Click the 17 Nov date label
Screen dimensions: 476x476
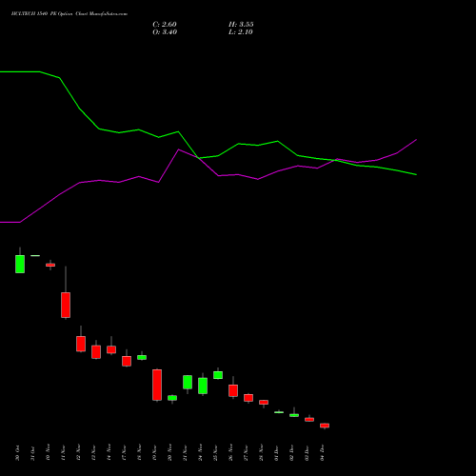pyautogui.click(x=124, y=452)
